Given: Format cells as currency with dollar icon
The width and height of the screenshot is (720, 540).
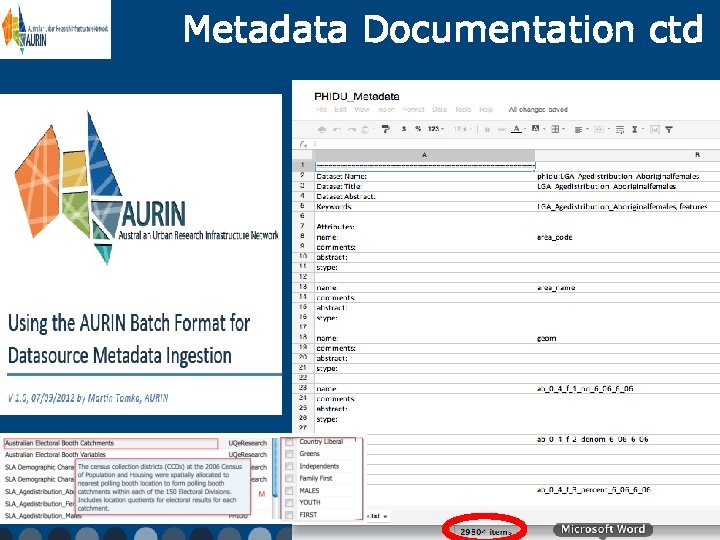Looking at the screenshot, I should (x=404, y=129).
